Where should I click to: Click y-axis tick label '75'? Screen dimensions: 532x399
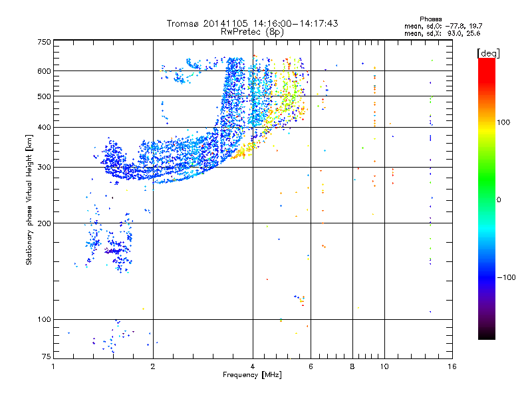tap(47, 356)
